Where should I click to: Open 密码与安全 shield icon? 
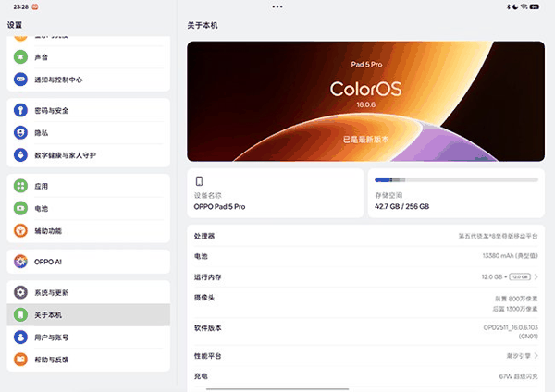click(x=19, y=111)
